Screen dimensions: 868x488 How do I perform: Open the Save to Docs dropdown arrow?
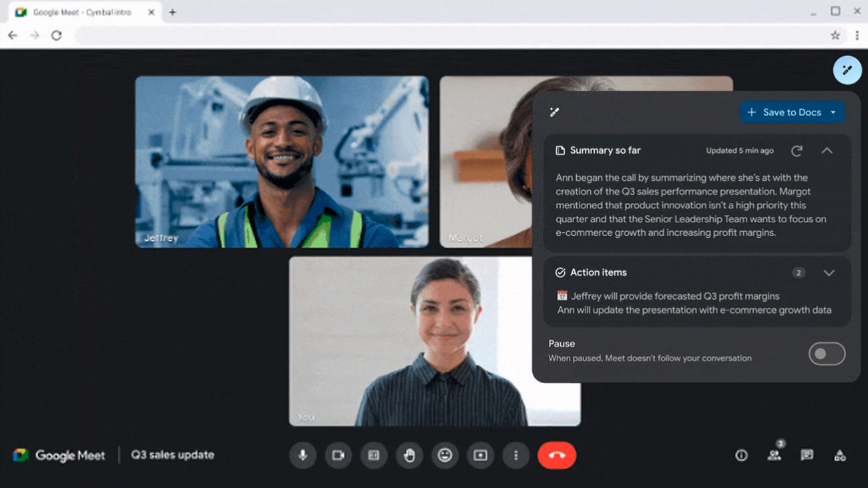pos(834,112)
